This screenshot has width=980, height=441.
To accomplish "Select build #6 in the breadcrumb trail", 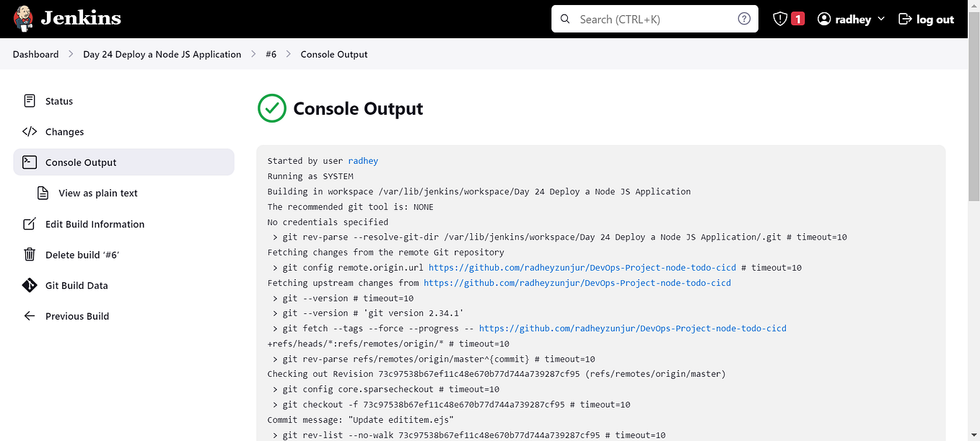I will coord(271,54).
